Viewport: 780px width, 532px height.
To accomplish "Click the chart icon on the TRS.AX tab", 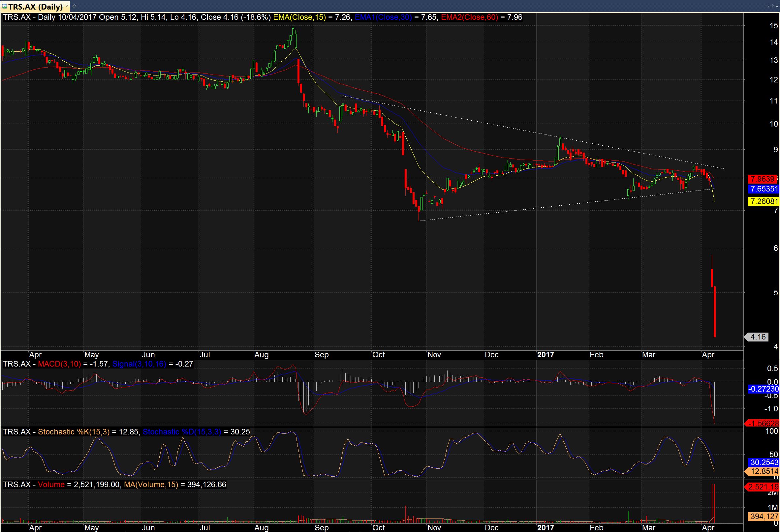I will [x=5, y=6].
